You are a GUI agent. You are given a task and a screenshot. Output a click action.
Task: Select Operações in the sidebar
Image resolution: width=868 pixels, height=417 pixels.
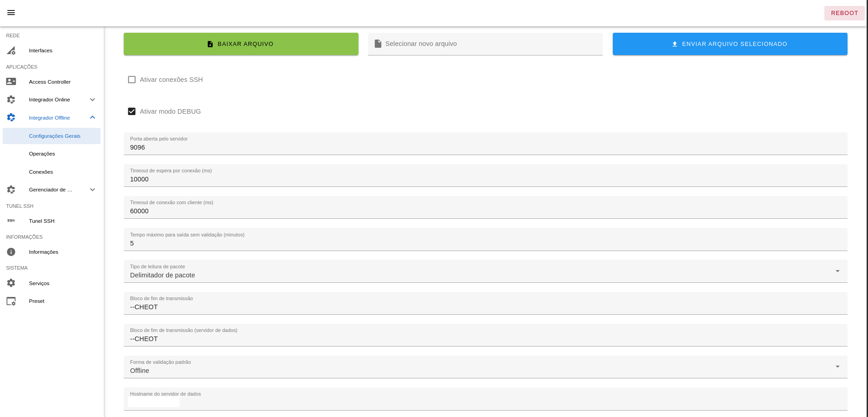[42, 154]
